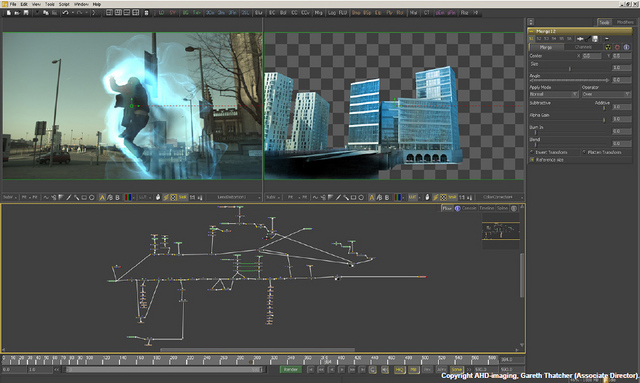
Task: Select the Merge tab in controls
Action: [x=546, y=47]
